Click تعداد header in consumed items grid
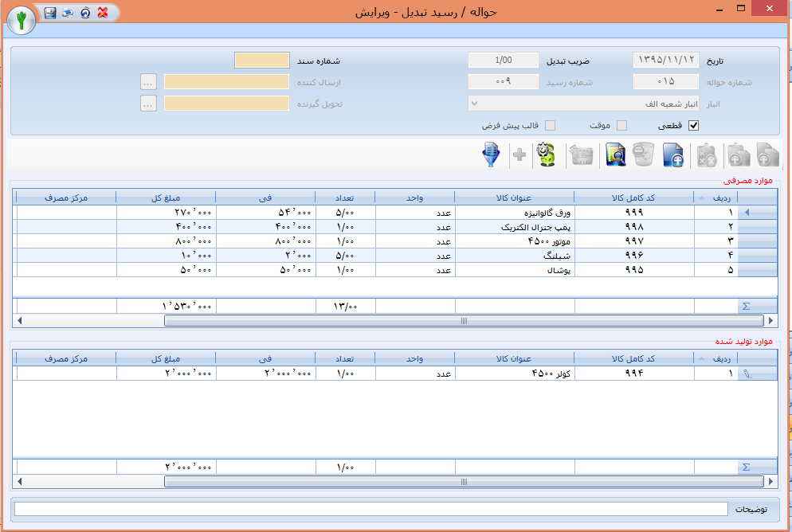 [345, 198]
